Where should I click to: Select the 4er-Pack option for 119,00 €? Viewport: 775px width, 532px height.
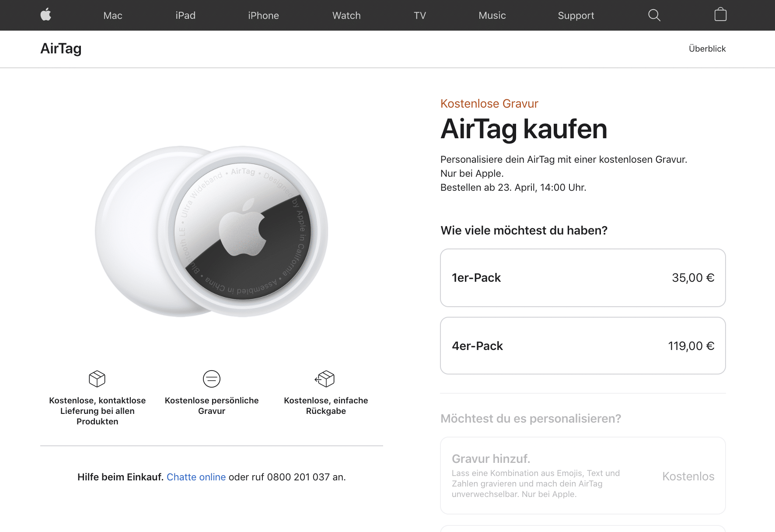[x=583, y=346]
